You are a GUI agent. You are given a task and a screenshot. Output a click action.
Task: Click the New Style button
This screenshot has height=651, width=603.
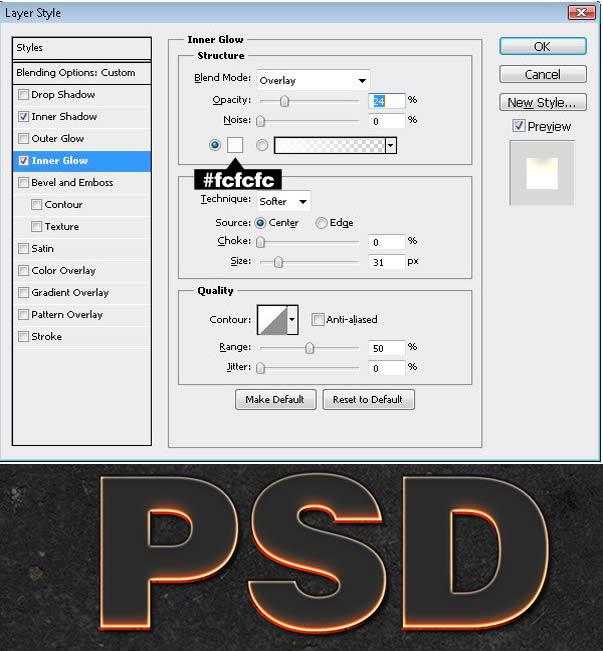543,102
